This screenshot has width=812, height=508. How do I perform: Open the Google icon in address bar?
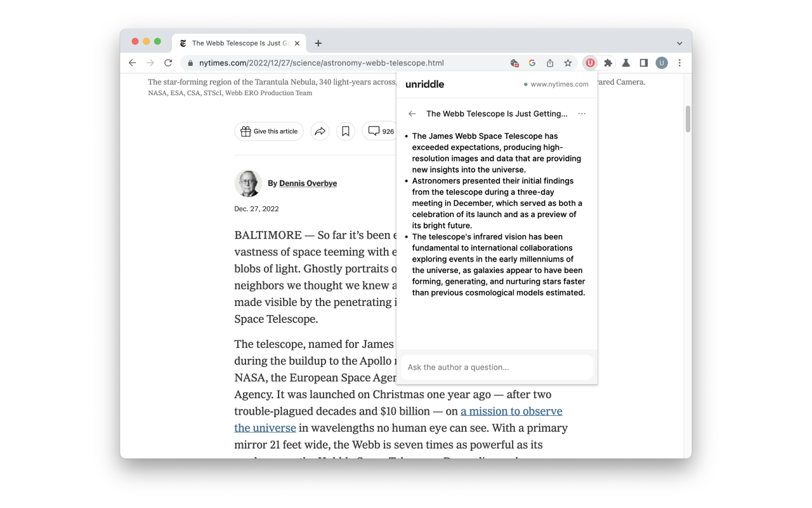(532, 63)
